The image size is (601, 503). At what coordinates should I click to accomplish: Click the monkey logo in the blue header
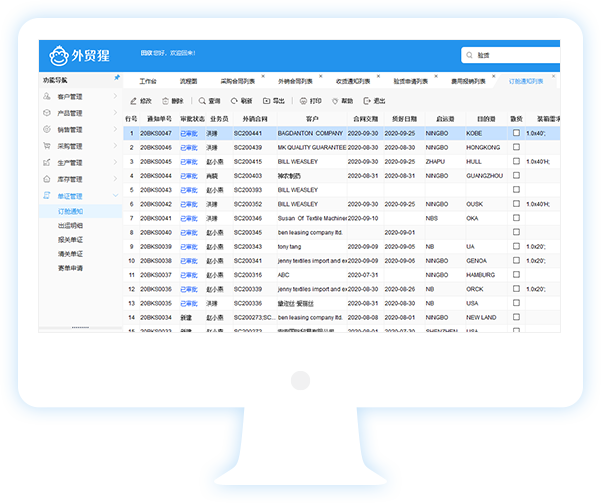[59, 56]
